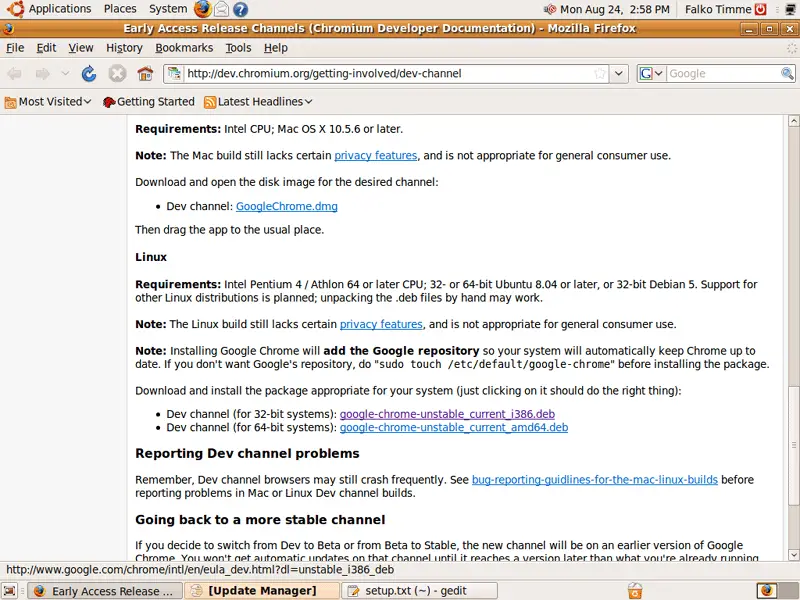The image size is (800, 600).
Task: Click the privacy features link in Mac note
Action: pyautogui.click(x=376, y=156)
